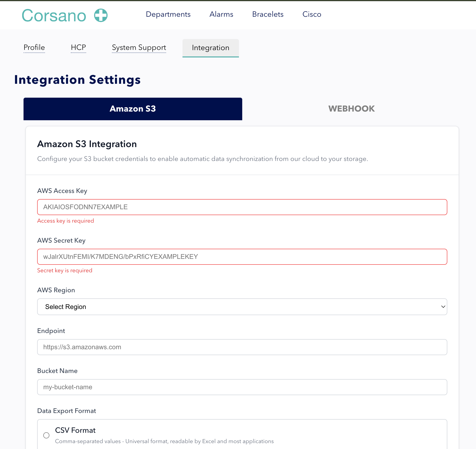The height and width of the screenshot is (449, 476).
Task: Focus the Bucket Name input field
Action: [x=242, y=387]
